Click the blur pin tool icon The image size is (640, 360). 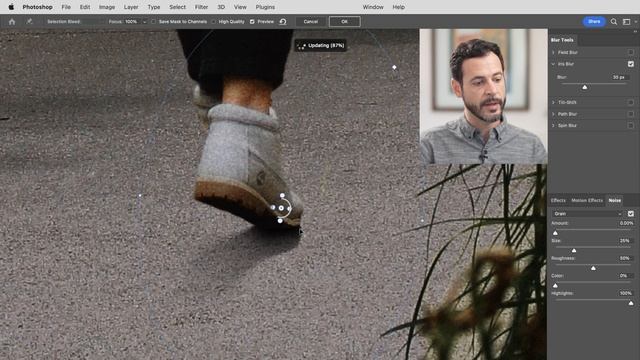tap(29, 22)
